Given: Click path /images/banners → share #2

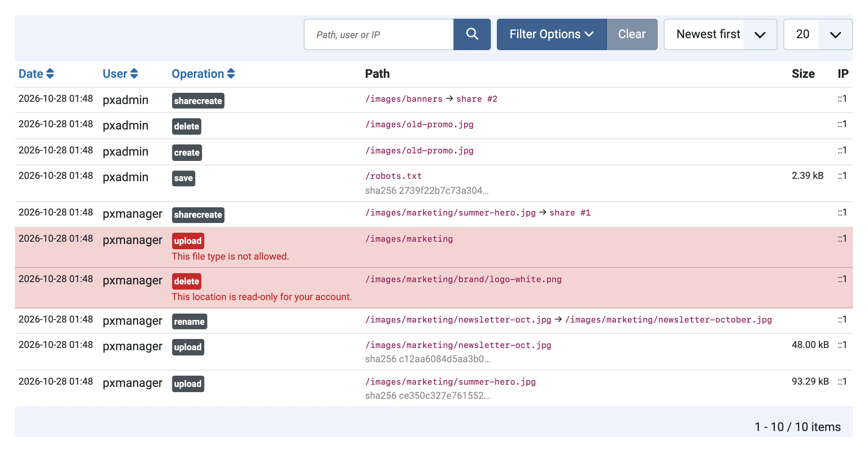Looking at the screenshot, I should click(431, 99).
